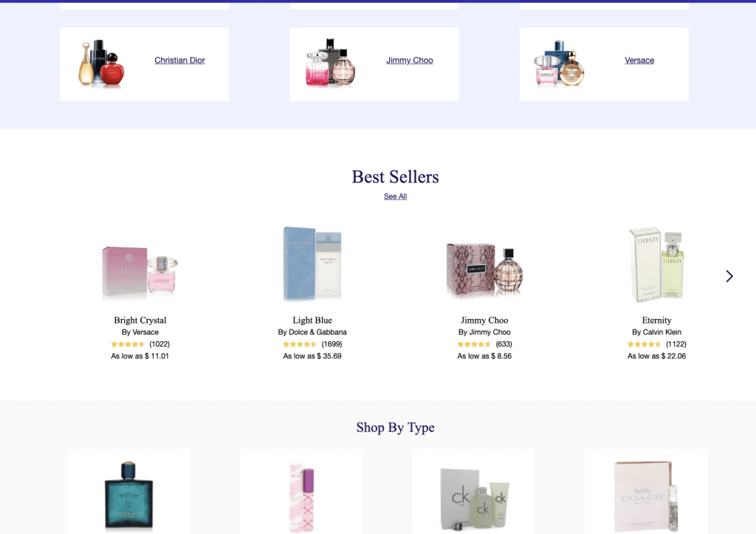The width and height of the screenshot is (756, 534).
Task: Select the Bright Crystal product image
Action: click(140, 271)
